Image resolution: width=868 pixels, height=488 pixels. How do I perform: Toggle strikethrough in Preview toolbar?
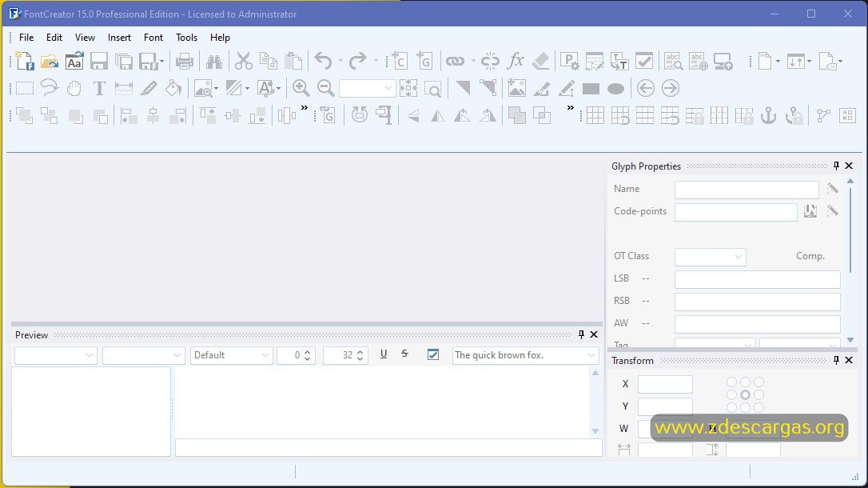coord(404,354)
